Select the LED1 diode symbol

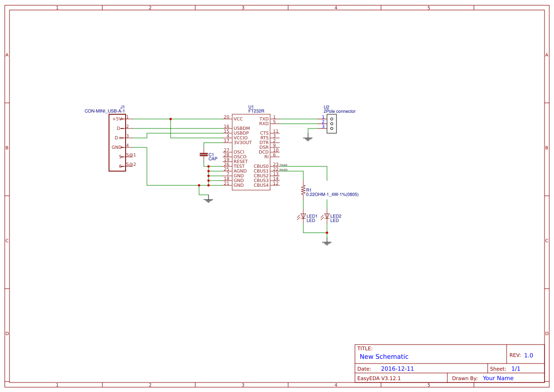tap(303, 216)
